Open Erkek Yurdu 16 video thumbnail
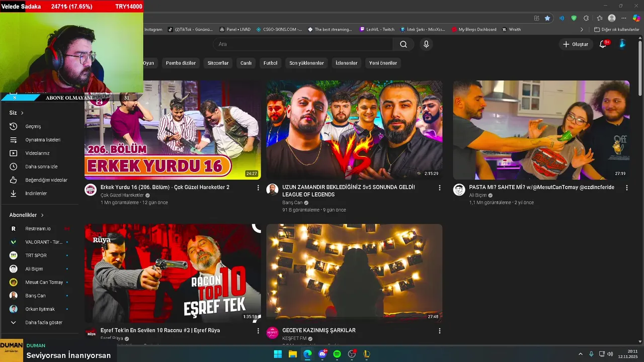Image resolution: width=644 pixels, height=362 pixels. coord(173,130)
